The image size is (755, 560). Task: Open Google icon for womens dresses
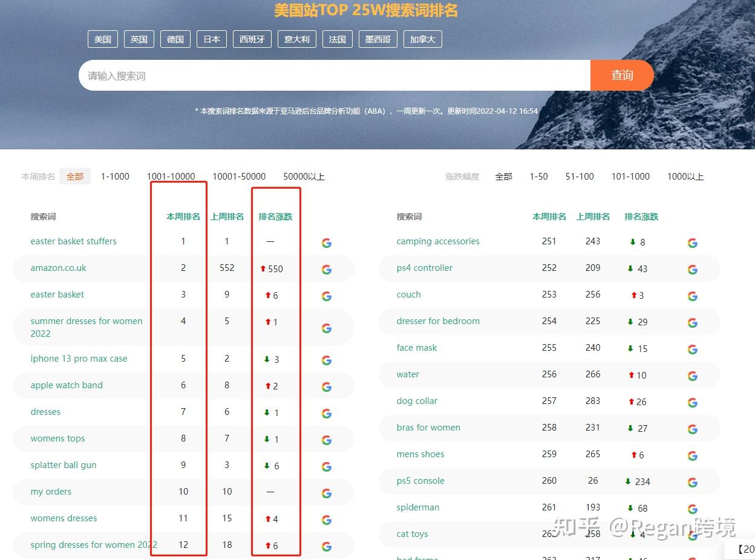click(327, 520)
